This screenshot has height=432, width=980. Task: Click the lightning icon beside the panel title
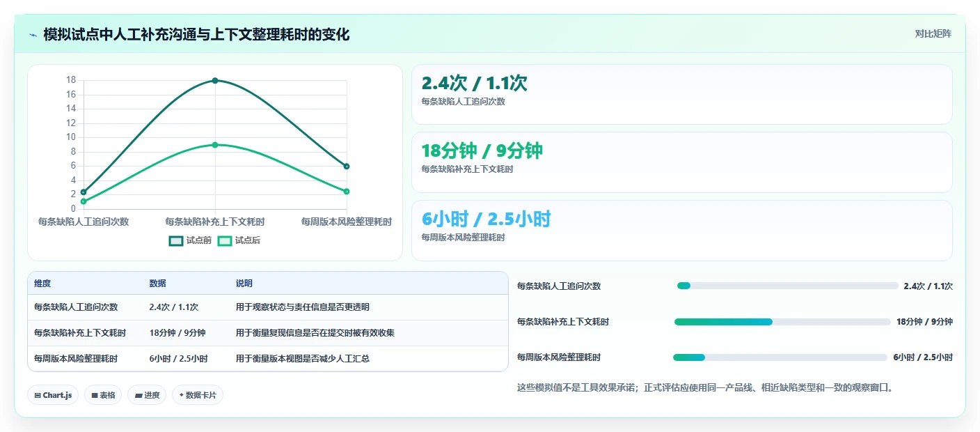[x=33, y=34]
